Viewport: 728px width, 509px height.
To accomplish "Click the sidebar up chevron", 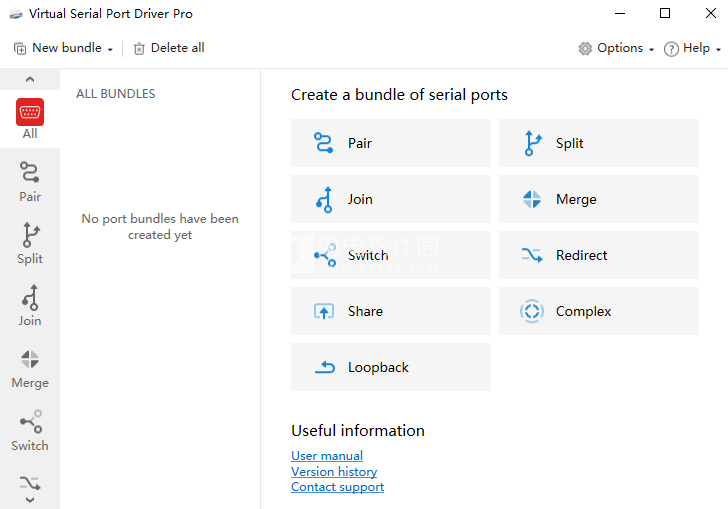I will [30, 79].
